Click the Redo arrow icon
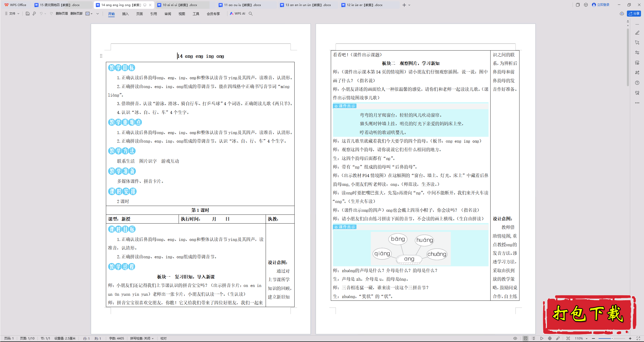This screenshot has height=342, width=644. [x=51, y=14]
